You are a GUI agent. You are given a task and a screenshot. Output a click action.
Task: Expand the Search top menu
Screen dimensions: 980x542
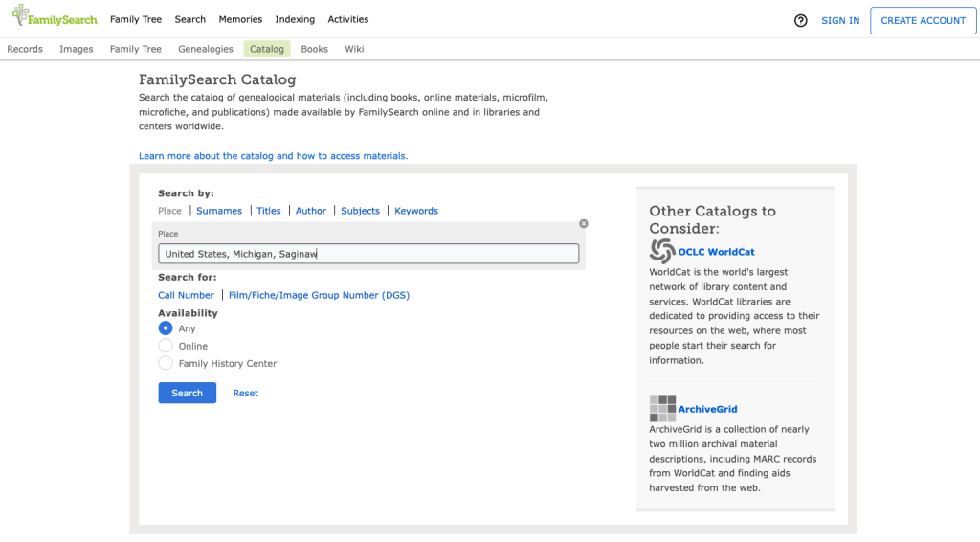click(x=189, y=19)
